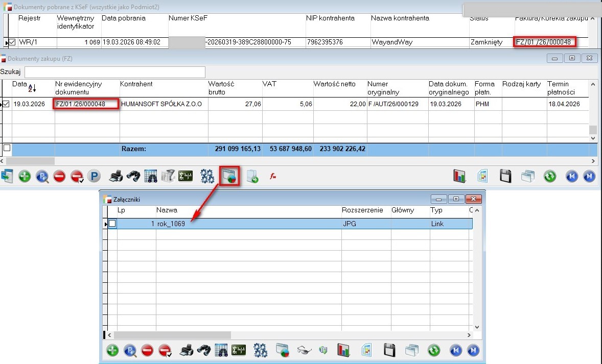Click red delete icon in Załączniki toolbar
Screen dimensions: 602x364
click(147, 350)
